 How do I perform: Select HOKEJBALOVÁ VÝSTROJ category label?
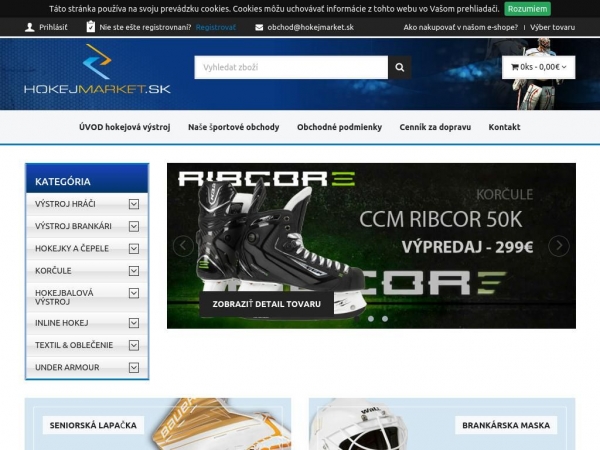click(x=64, y=297)
